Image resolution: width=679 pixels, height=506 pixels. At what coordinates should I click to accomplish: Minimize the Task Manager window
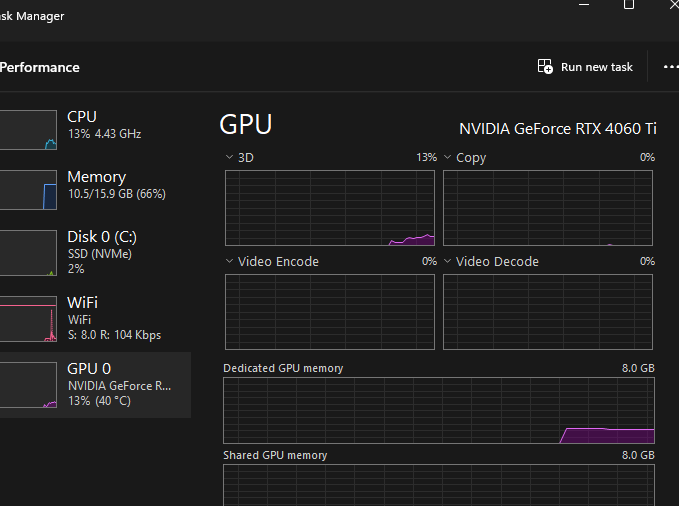(x=583, y=5)
